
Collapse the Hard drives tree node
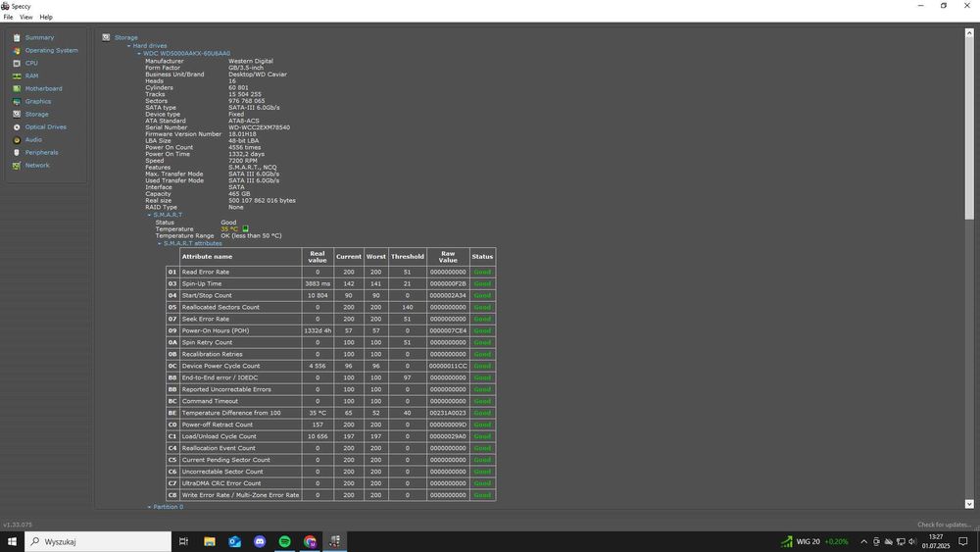[x=128, y=46]
